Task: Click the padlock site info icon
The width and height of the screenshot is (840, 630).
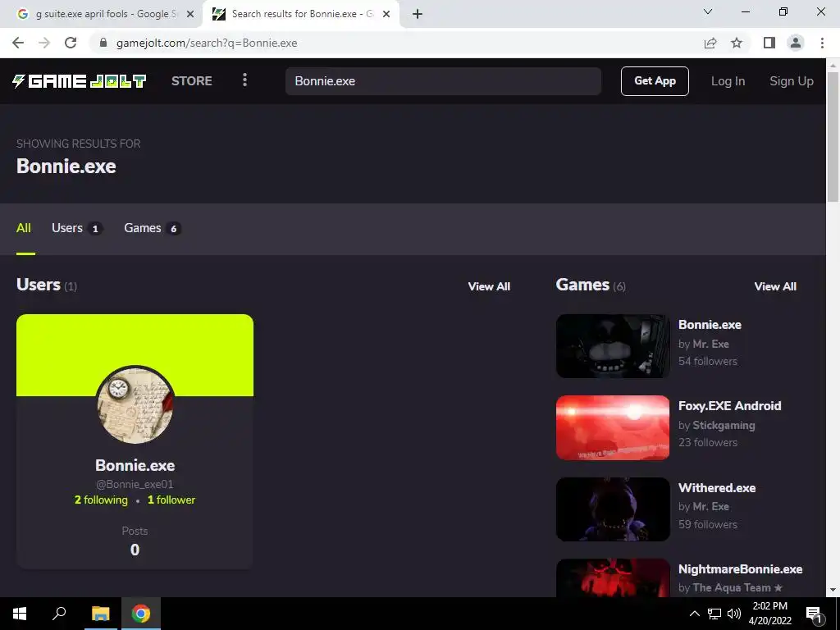Action: 104,43
